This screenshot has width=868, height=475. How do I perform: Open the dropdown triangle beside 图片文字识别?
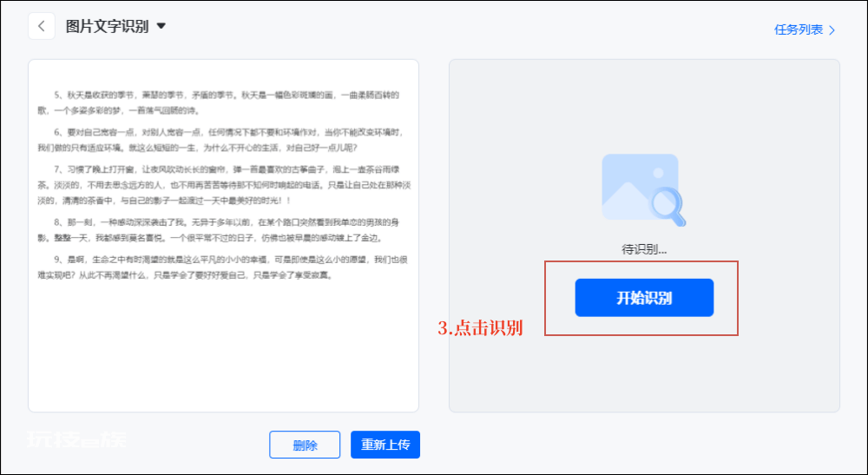(x=161, y=26)
